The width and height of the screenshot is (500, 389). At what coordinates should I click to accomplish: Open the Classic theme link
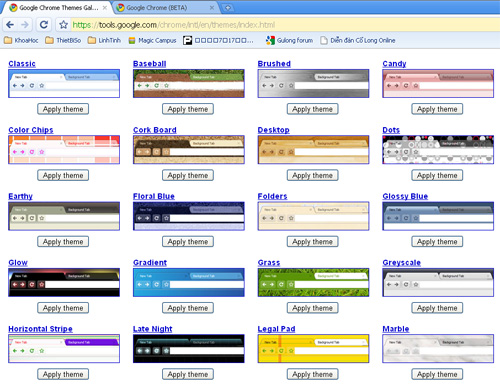pos(22,64)
